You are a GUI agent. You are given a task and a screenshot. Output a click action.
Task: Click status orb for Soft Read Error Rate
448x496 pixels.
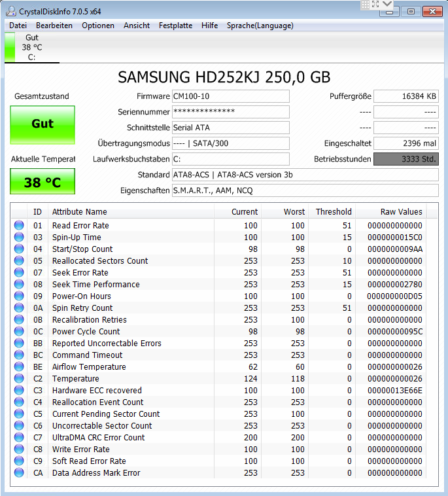tap(19, 461)
